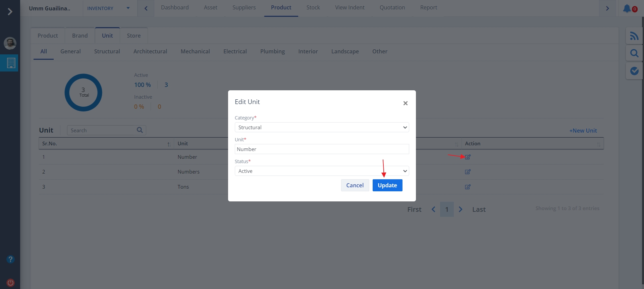Viewport: 644px width, 289px height.
Task: Open the help question mark icon
Action: [10, 259]
